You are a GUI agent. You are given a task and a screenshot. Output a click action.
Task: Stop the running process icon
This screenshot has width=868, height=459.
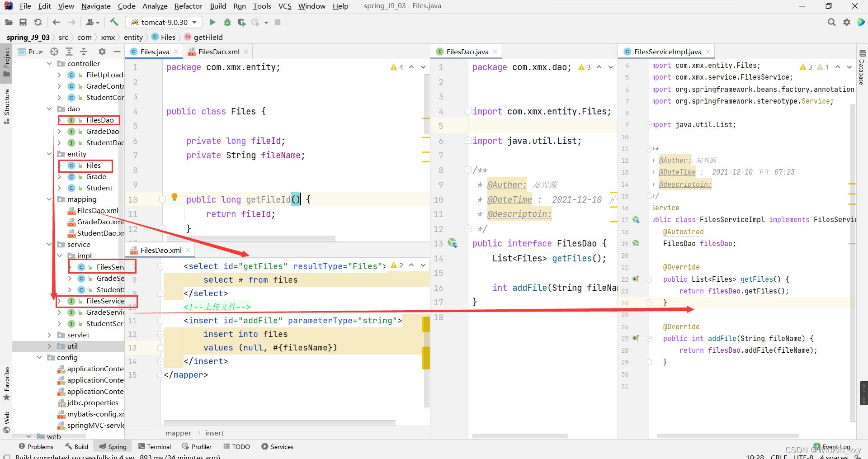278,22
